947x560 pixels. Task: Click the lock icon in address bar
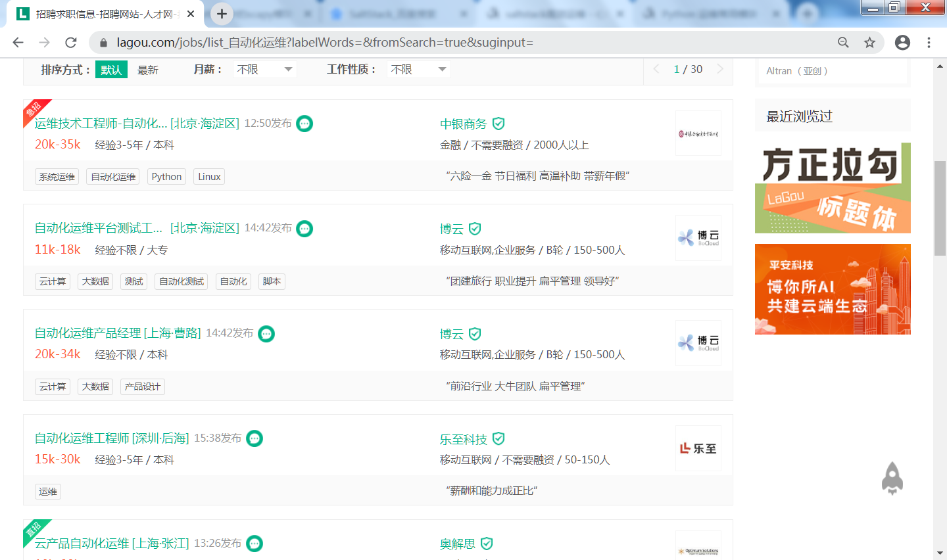[x=103, y=43]
